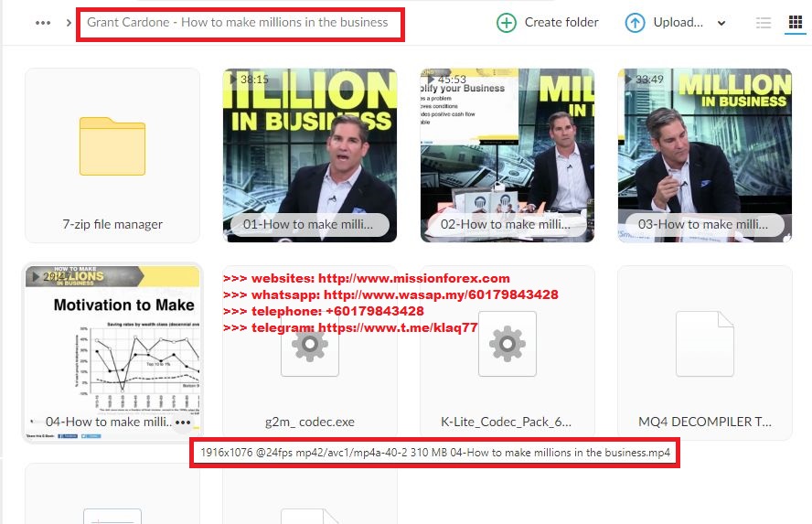The image size is (812, 524).
Task: Click the 38:15 play duration badge
Action: pos(249,80)
